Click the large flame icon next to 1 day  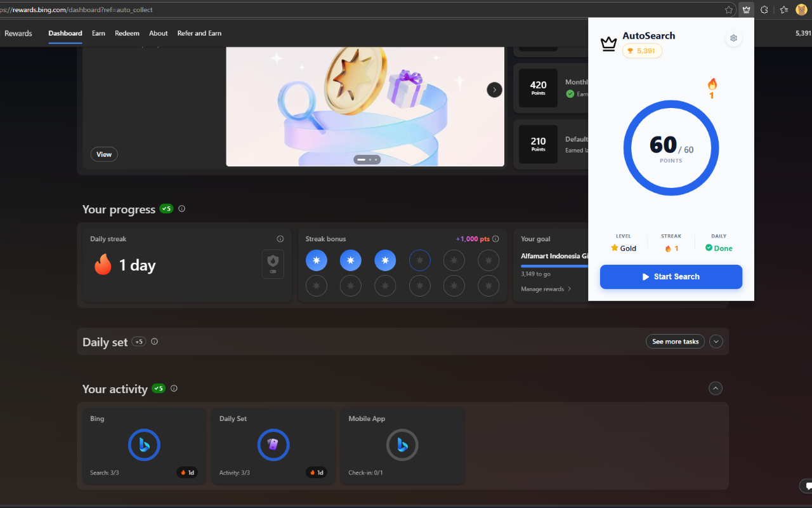[x=103, y=264]
